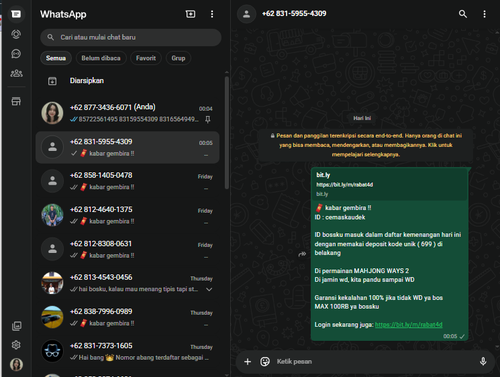Expand the chevron on chat +62 813-4543-0456
The width and height of the screenshot is (500, 377).
click(209, 289)
